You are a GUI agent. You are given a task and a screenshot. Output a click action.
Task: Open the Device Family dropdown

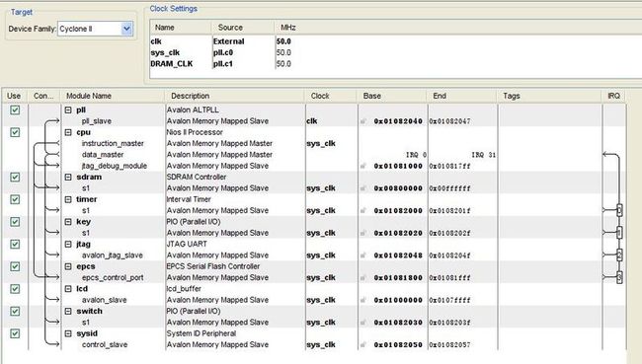click(x=127, y=29)
